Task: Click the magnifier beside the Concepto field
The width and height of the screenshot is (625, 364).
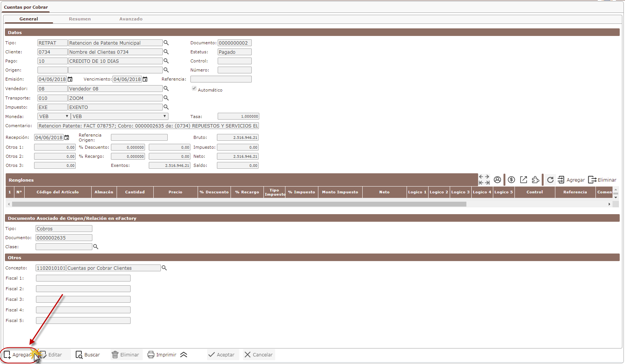Action: [x=164, y=268]
